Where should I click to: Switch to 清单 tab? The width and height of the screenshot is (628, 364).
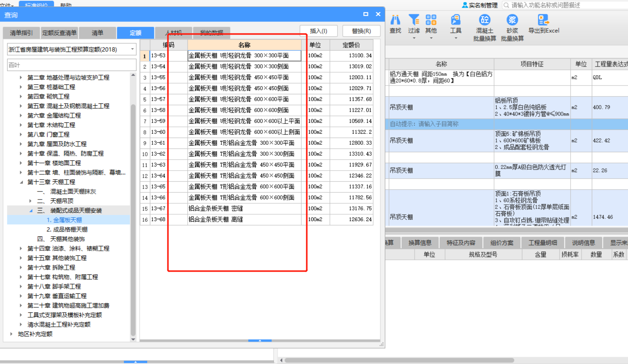pyautogui.click(x=97, y=33)
